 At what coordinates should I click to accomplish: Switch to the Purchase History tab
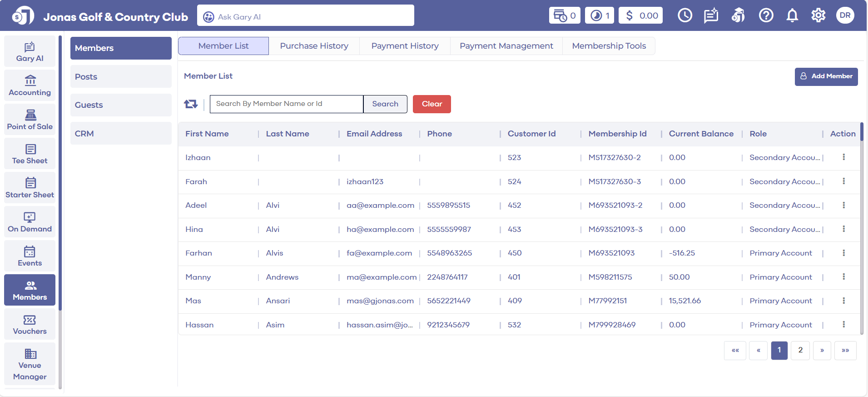click(x=314, y=46)
